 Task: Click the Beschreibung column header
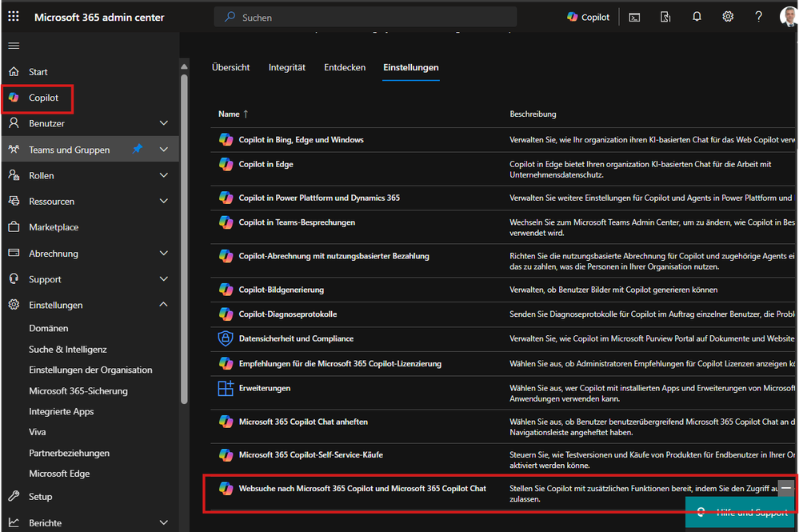533,114
